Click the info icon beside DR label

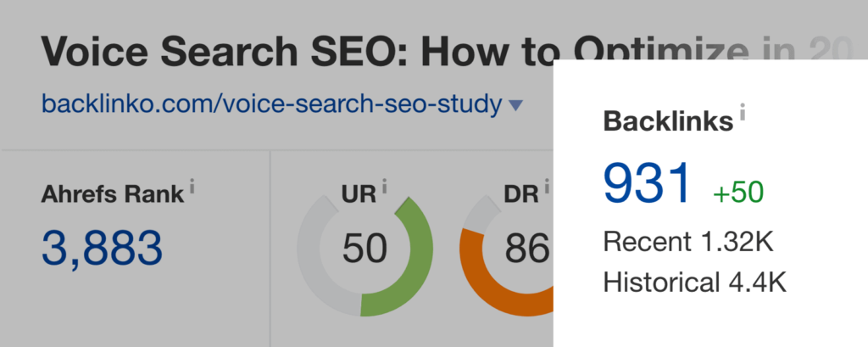click(x=548, y=187)
